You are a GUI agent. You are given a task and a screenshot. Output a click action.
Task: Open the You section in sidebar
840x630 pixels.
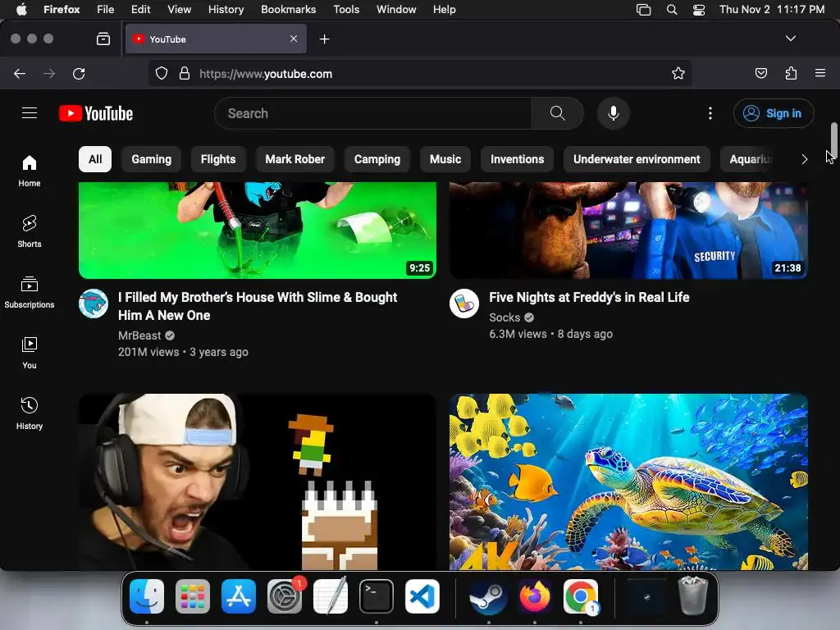(x=30, y=353)
